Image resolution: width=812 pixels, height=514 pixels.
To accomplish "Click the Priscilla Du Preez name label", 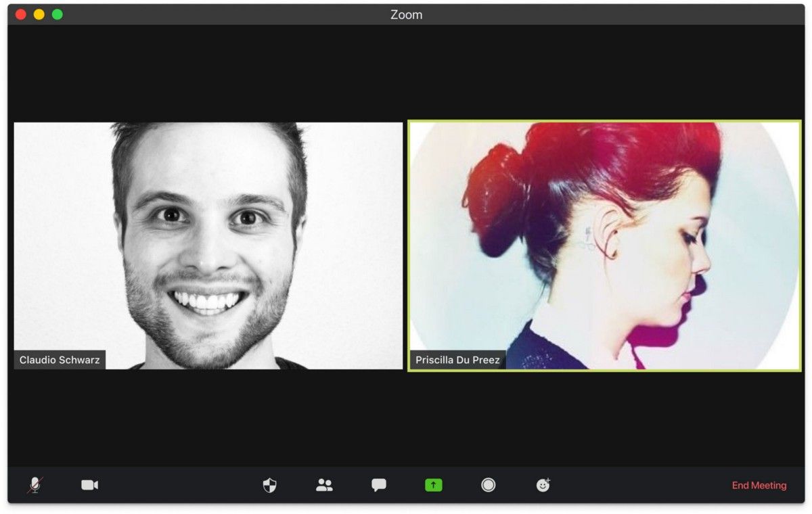I will [457, 360].
